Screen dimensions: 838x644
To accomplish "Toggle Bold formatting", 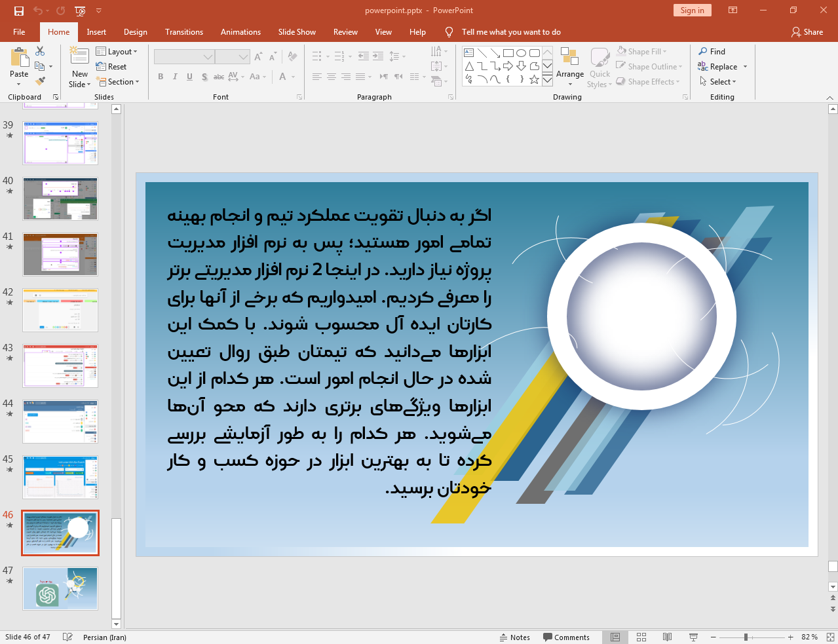I will click(x=161, y=77).
